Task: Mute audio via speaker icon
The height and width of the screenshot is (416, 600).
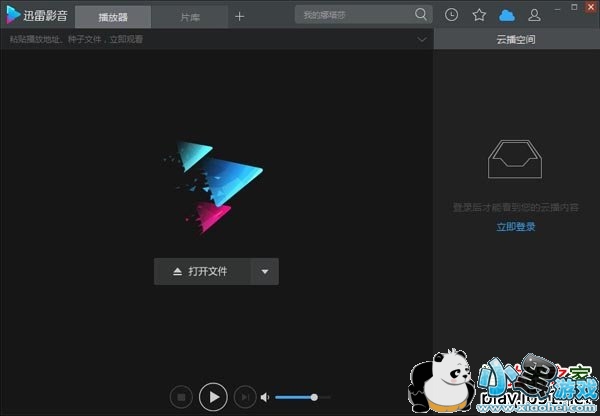Action: coord(265,398)
